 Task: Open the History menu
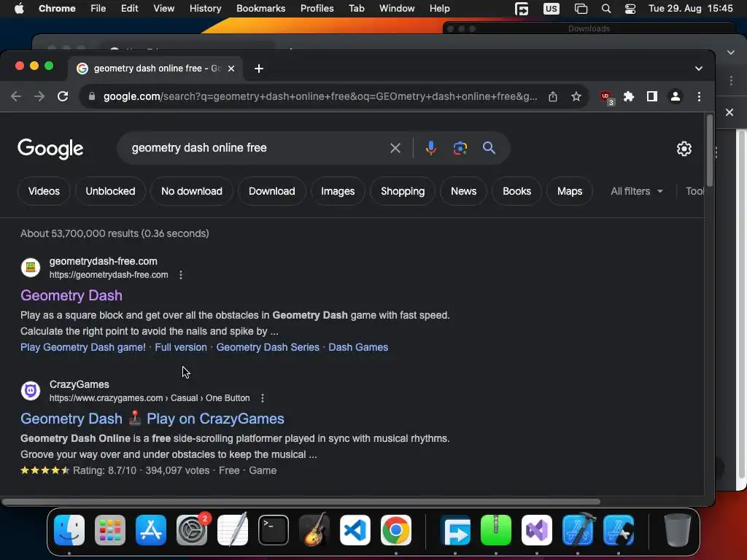point(205,9)
